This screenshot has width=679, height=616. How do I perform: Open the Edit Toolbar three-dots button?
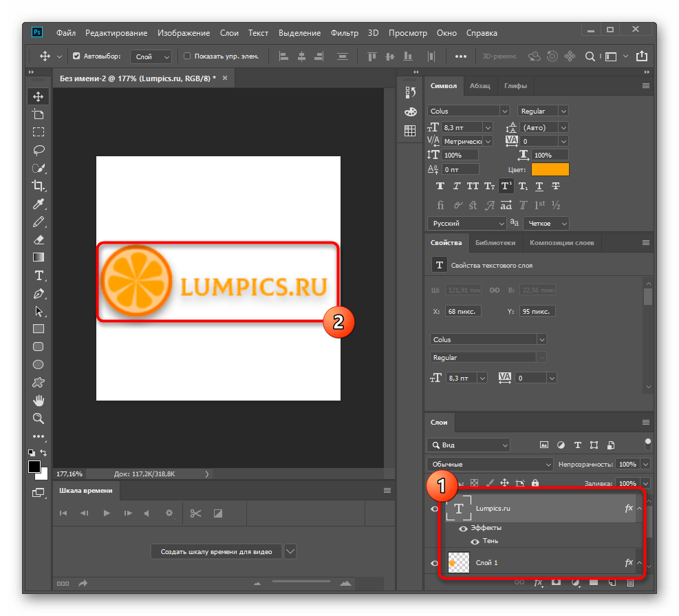[x=38, y=436]
